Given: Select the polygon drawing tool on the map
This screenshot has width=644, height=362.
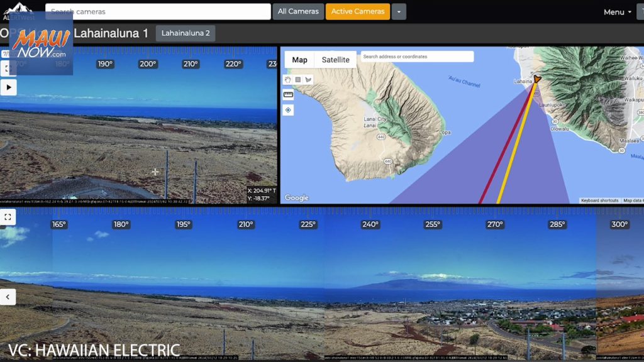Looking at the screenshot, I should 308,79.
